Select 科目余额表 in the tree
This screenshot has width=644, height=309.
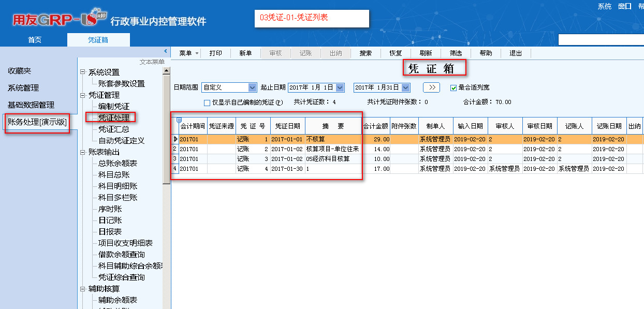point(118,163)
